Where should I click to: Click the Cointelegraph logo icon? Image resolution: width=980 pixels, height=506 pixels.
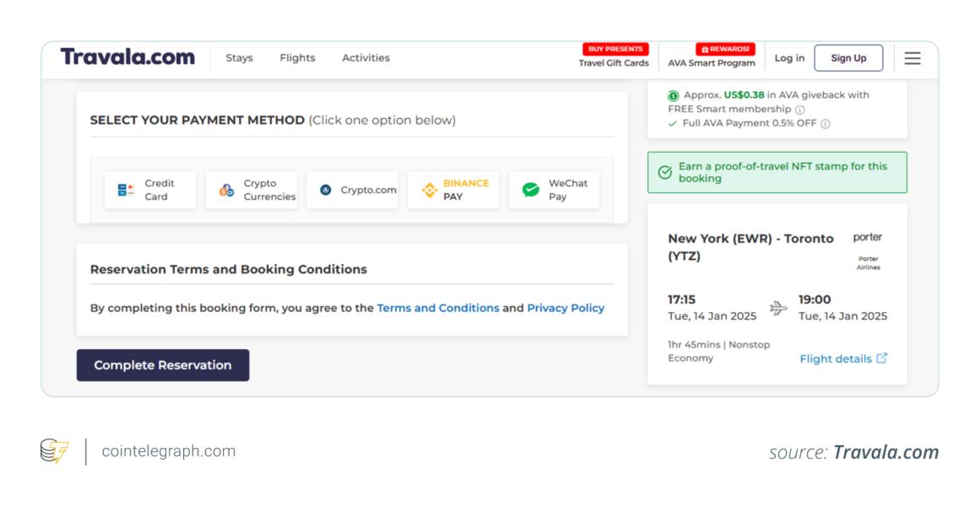click(54, 451)
